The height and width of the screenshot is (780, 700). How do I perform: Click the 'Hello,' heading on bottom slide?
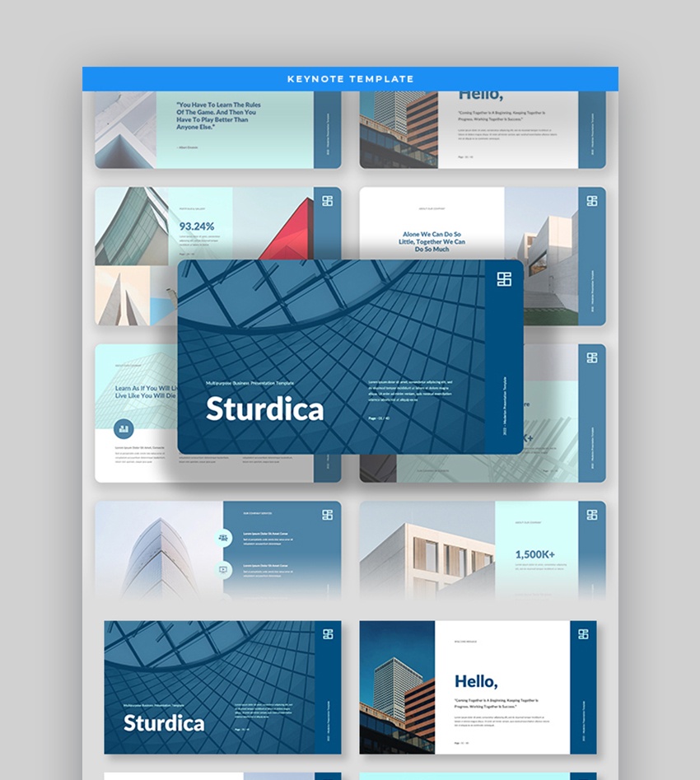476,681
